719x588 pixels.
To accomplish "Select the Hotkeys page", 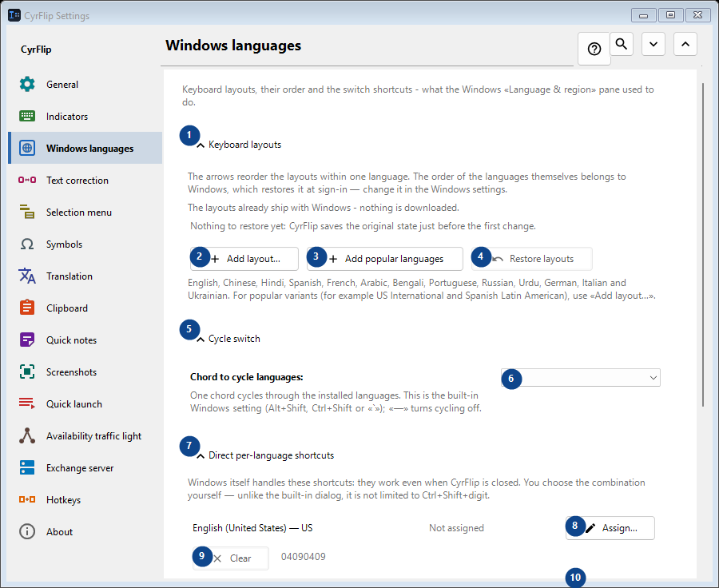I will pos(85,499).
